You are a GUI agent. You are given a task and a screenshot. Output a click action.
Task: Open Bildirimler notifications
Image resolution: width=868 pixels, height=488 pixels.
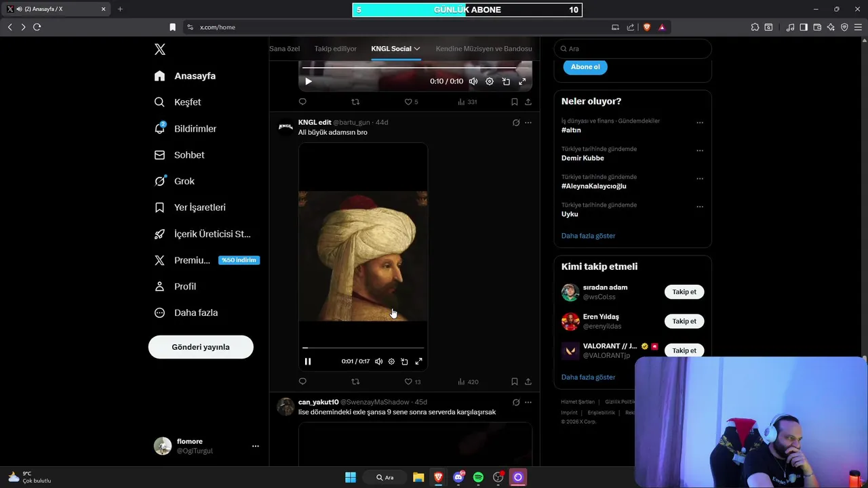(x=185, y=129)
